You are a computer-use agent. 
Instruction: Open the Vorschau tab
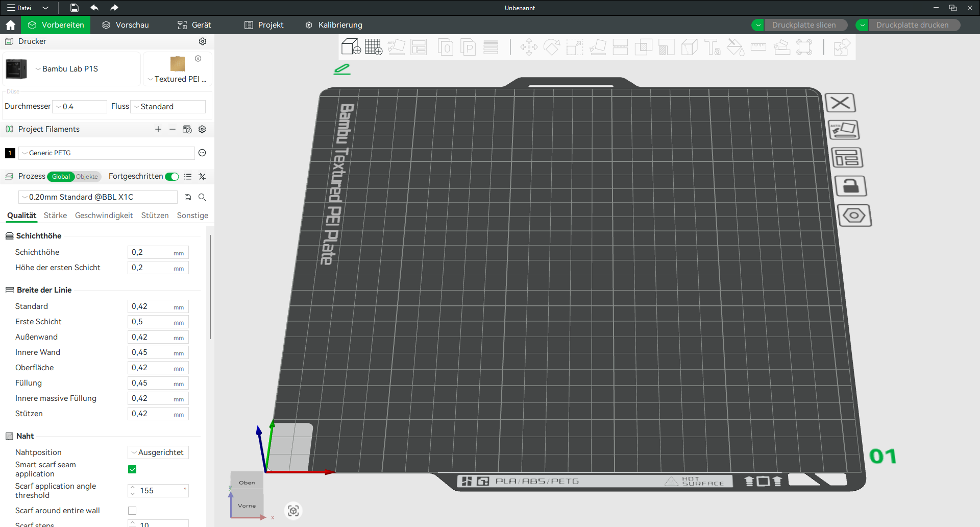pos(126,25)
